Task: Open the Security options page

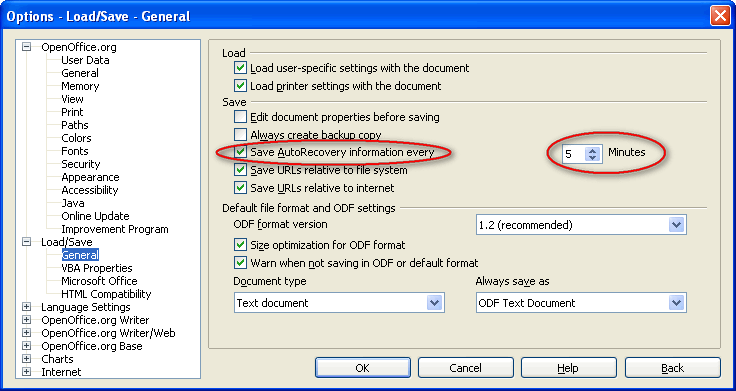Action: pos(80,164)
